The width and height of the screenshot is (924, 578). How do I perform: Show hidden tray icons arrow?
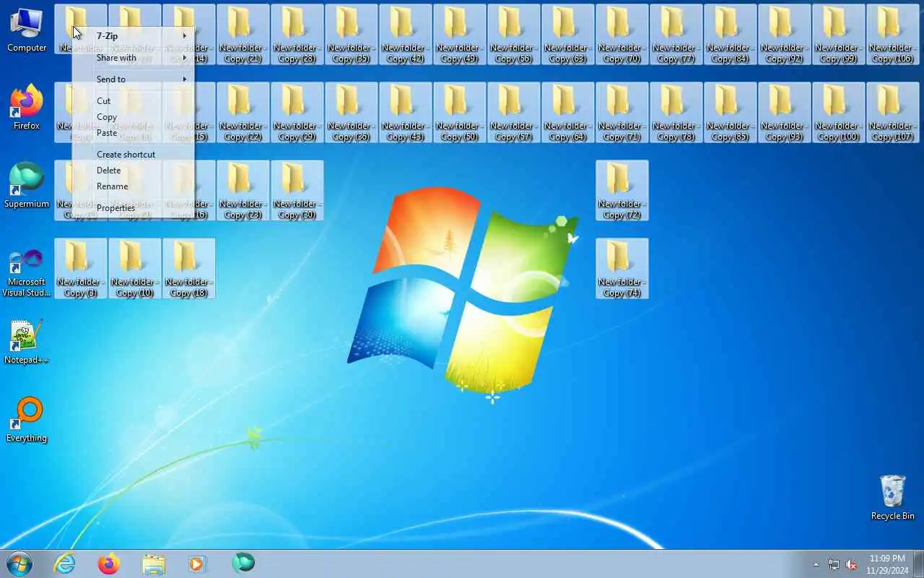click(x=816, y=565)
